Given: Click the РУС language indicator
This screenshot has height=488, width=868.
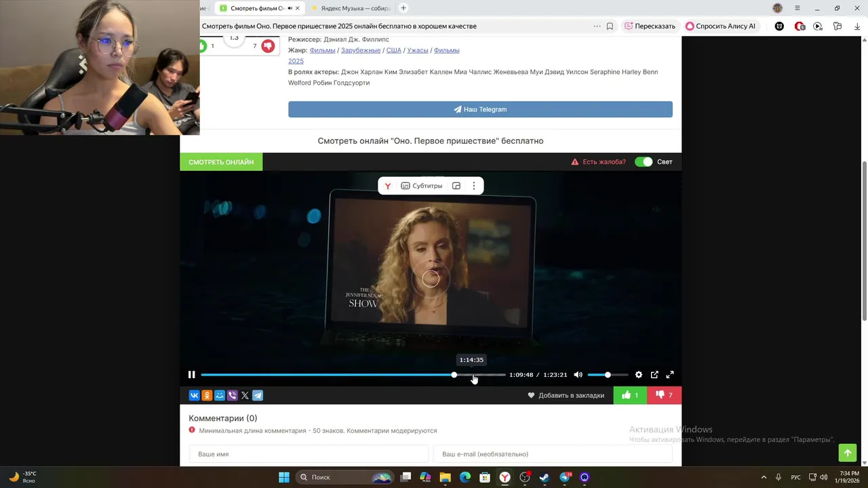Looking at the screenshot, I should [796, 477].
